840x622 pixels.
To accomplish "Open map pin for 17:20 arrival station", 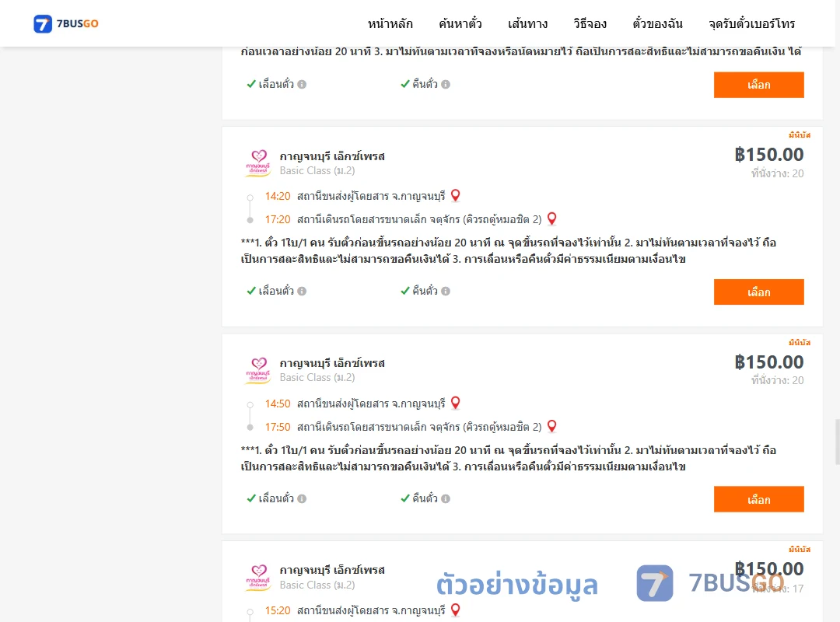I will coord(551,218).
